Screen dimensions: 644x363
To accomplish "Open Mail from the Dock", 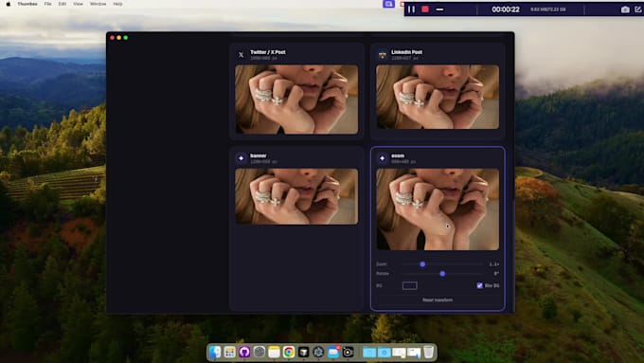I will pos(333,352).
